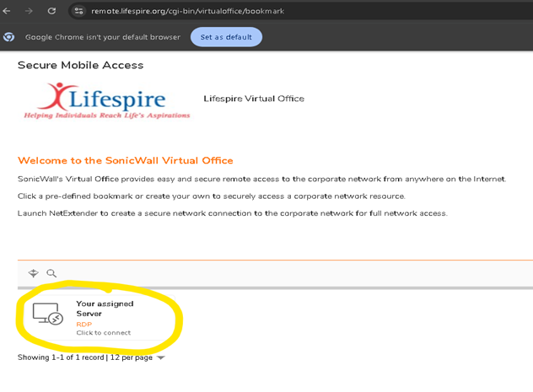Expand the 12 per page dropdown arrow

161,357
